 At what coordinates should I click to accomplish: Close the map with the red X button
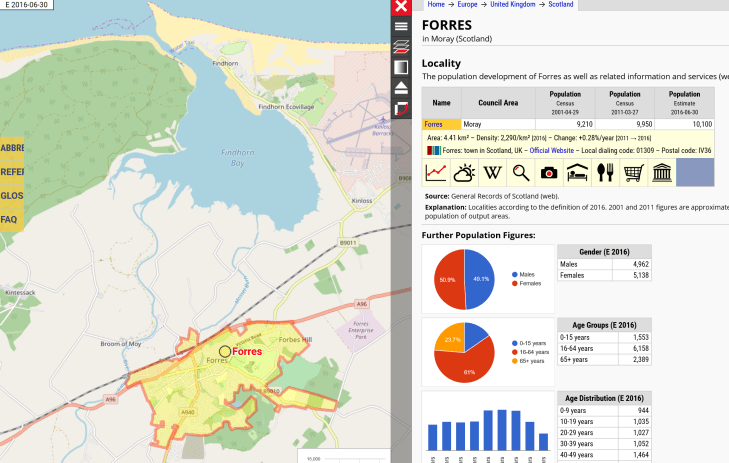[x=401, y=6]
